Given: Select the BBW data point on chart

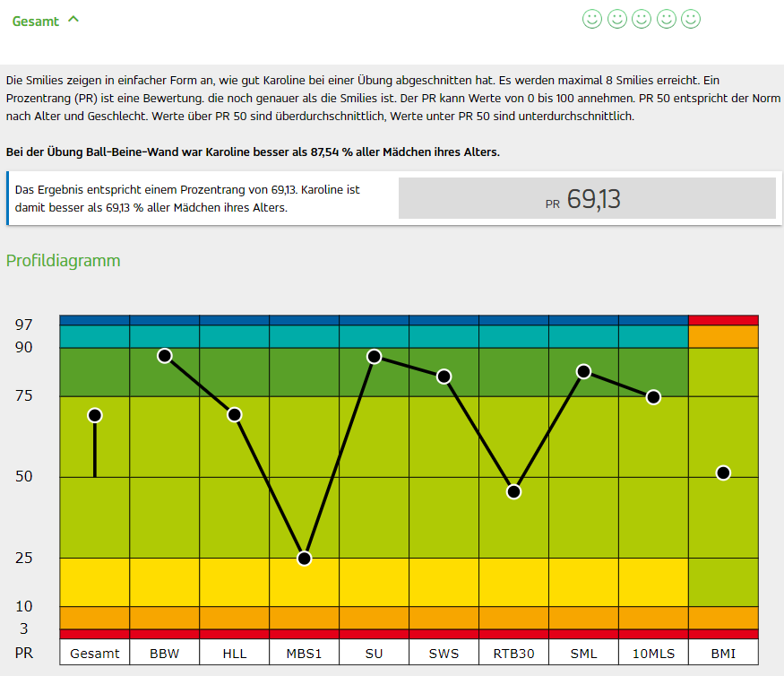Looking at the screenshot, I should point(165,356).
